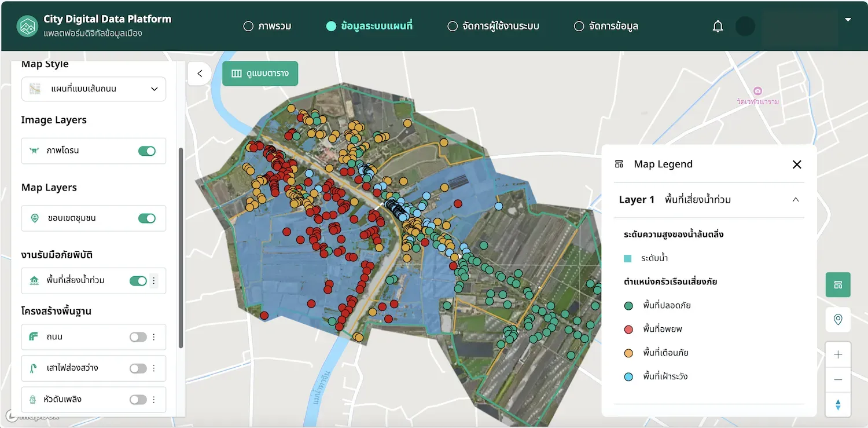Open the Map Style dropdown แผนที่แบบเส้นถนน
This screenshot has height=428, width=868.
[94, 89]
